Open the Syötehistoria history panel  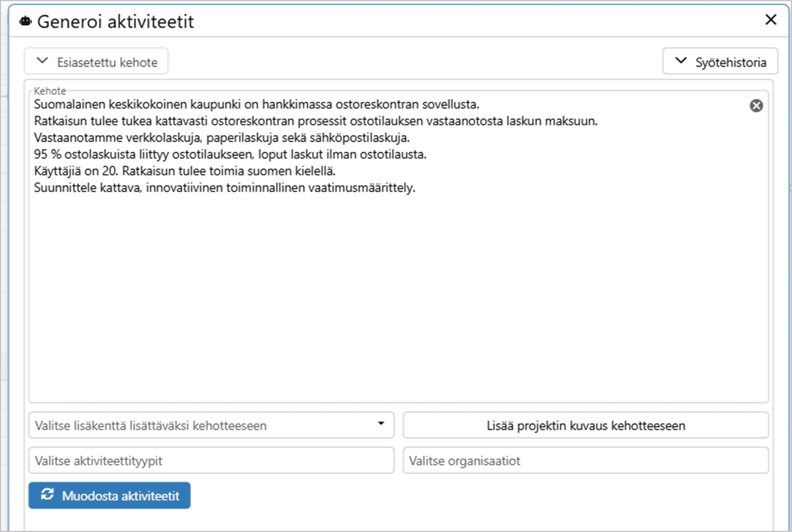(x=720, y=62)
